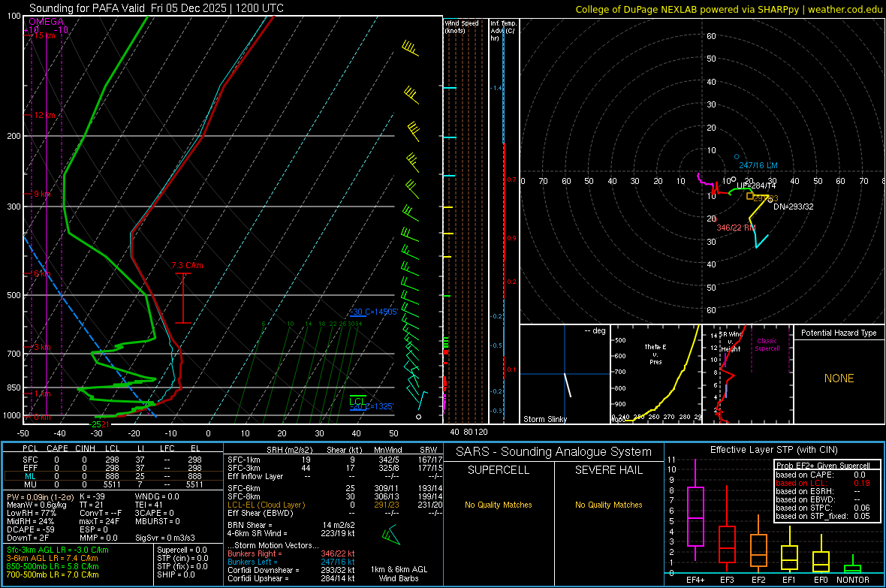Click the EF4+ magenta box plot
Image resolution: width=886 pixels, height=588 pixels.
695,511
